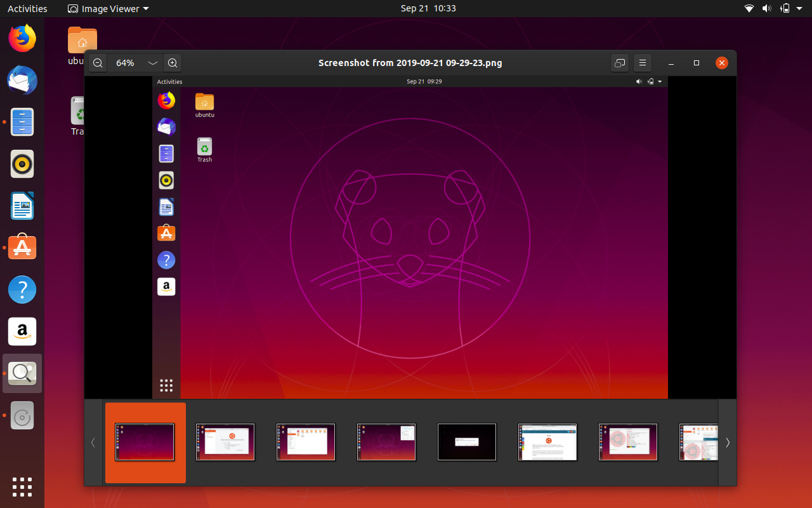Screen dimensions: 812x508
Task: Select the fourth thumbnail with small corner window
Action: 386,442
